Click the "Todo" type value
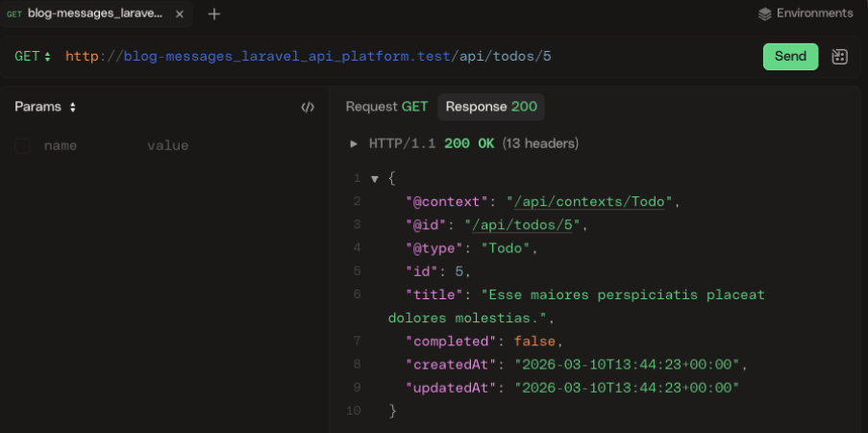The height and width of the screenshot is (433, 868). click(x=506, y=248)
